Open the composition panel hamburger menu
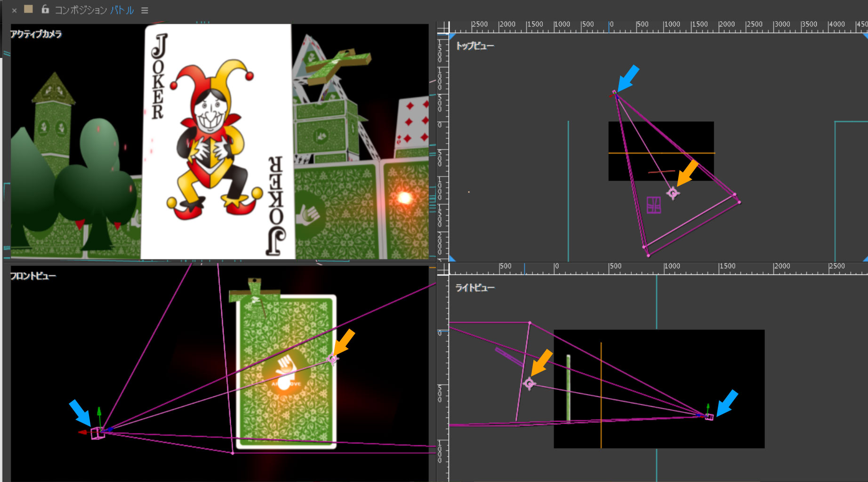This screenshot has width=868, height=482. [145, 10]
